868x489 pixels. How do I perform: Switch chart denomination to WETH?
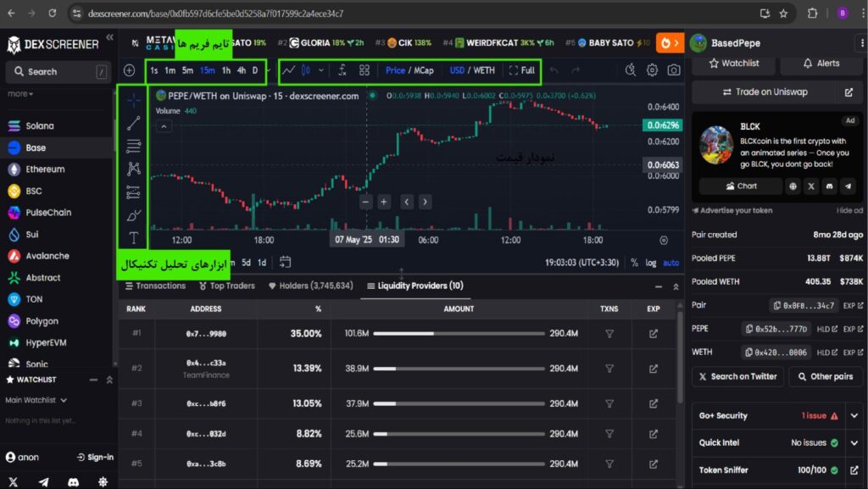coord(484,70)
